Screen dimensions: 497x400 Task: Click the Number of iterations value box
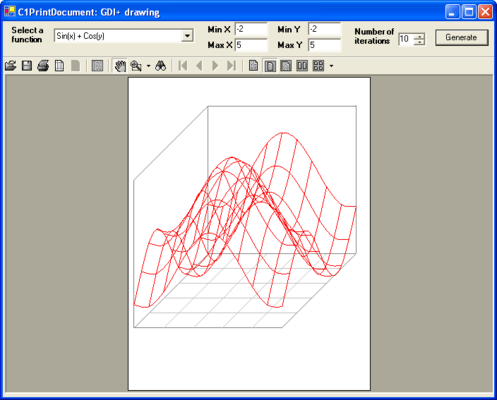pyautogui.click(x=406, y=39)
